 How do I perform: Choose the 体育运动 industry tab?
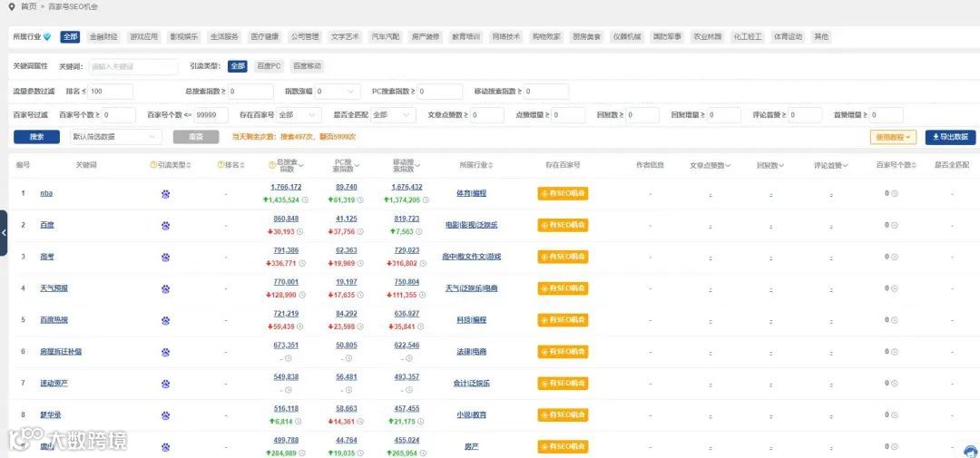pos(788,37)
